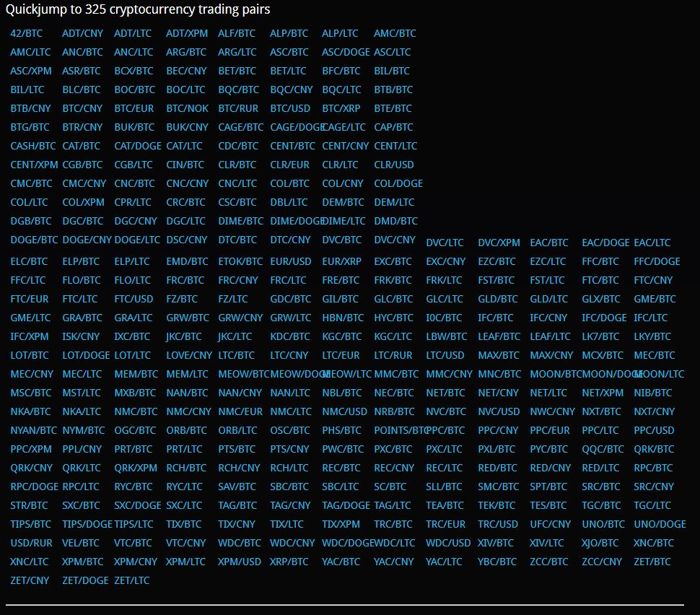
Task: Open SRC/CNY market link
Action: [x=654, y=487]
